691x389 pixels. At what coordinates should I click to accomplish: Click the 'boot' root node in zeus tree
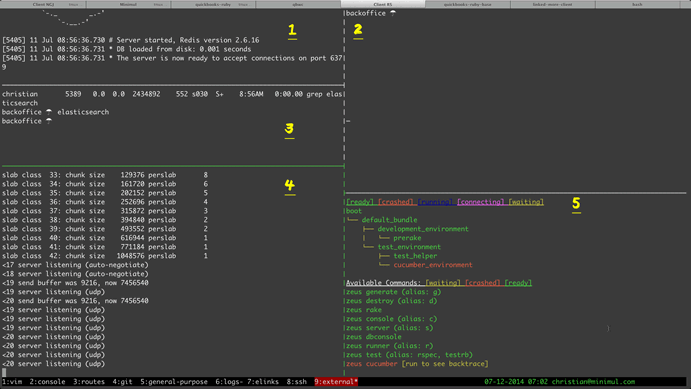click(354, 211)
